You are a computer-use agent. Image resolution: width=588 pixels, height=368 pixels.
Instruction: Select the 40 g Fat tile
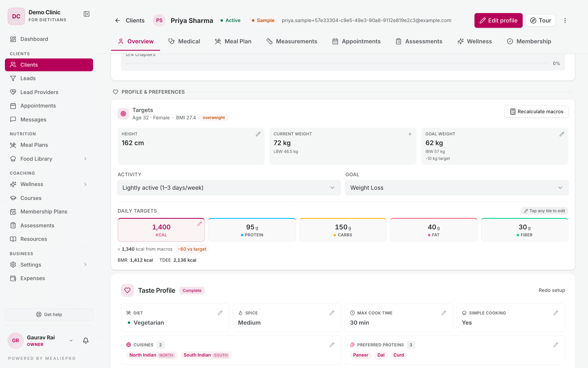pos(434,230)
